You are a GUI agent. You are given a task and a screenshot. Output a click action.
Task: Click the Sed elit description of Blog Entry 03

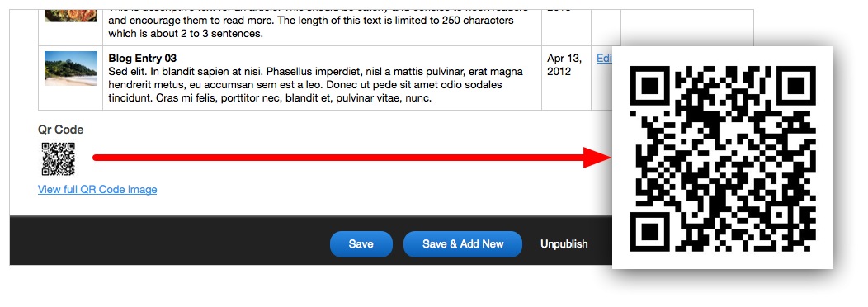[x=315, y=85]
